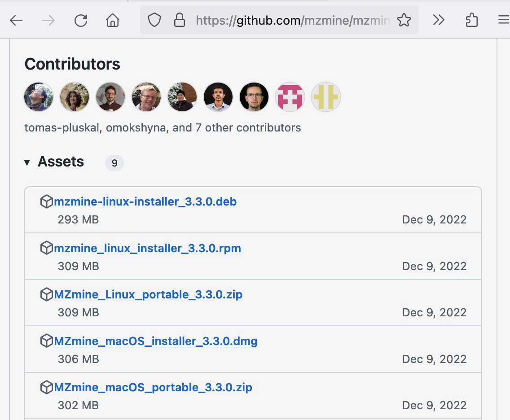This screenshot has width=510, height=420.
Task: Click the package icon next to MZmine_macOS_installer_3.3.0.dmg
Action: point(47,341)
